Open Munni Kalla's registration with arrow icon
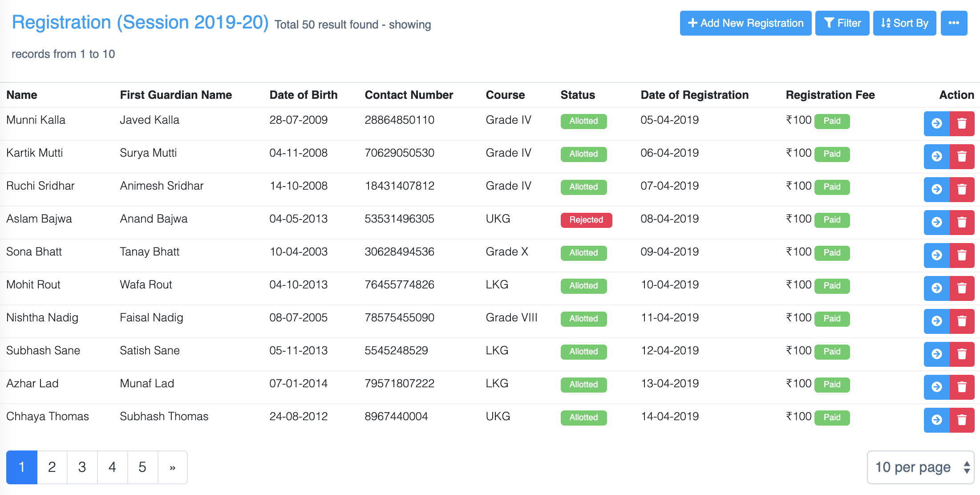 point(936,124)
